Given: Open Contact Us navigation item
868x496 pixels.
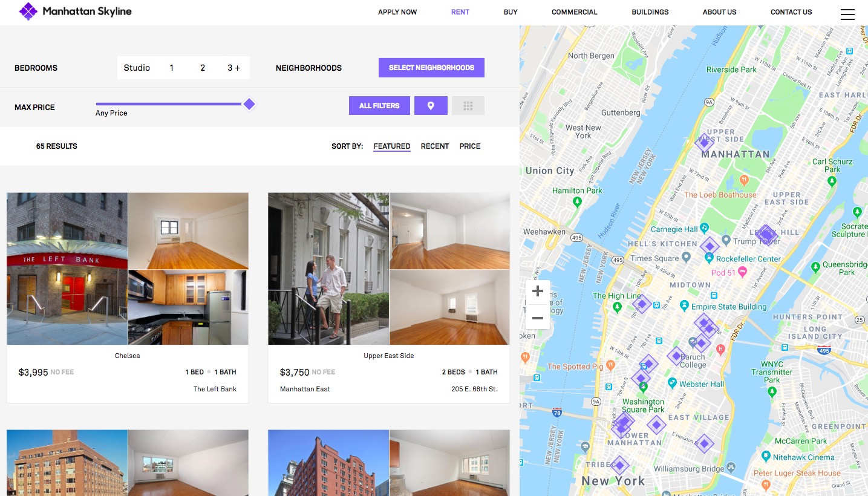Looking at the screenshot, I should [x=791, y=12].
